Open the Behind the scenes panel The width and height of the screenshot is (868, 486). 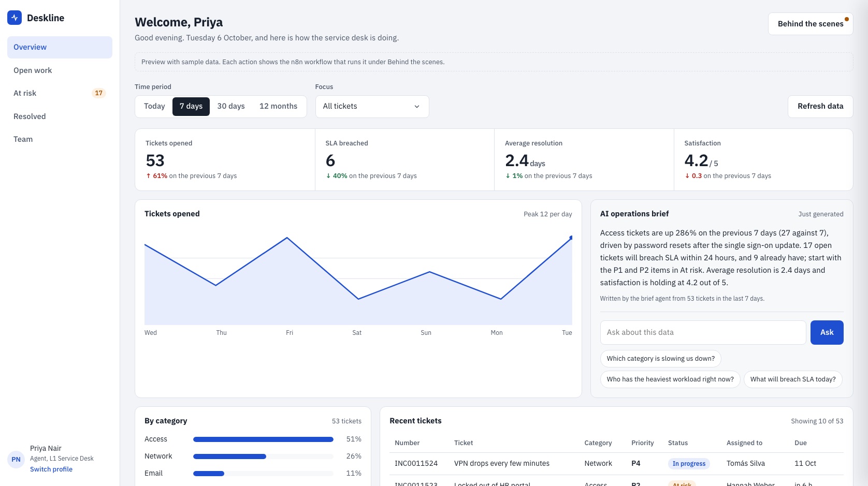[x=810, y=24]
